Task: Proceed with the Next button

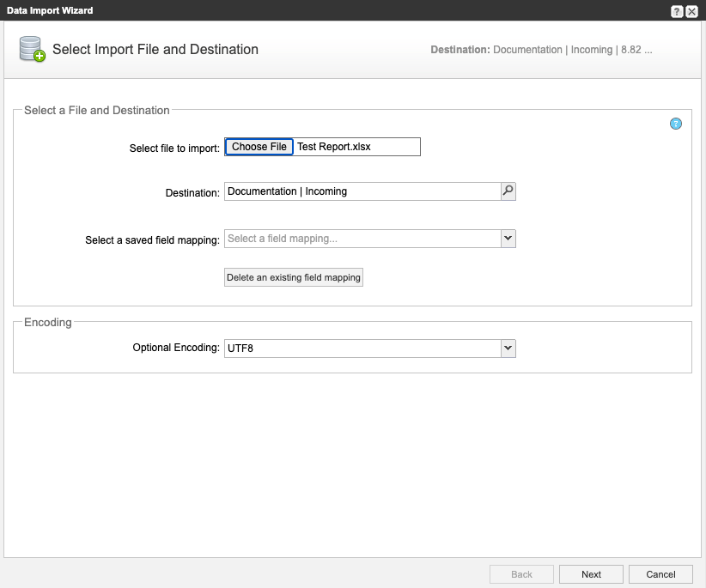Action: [x=591, y=574]
